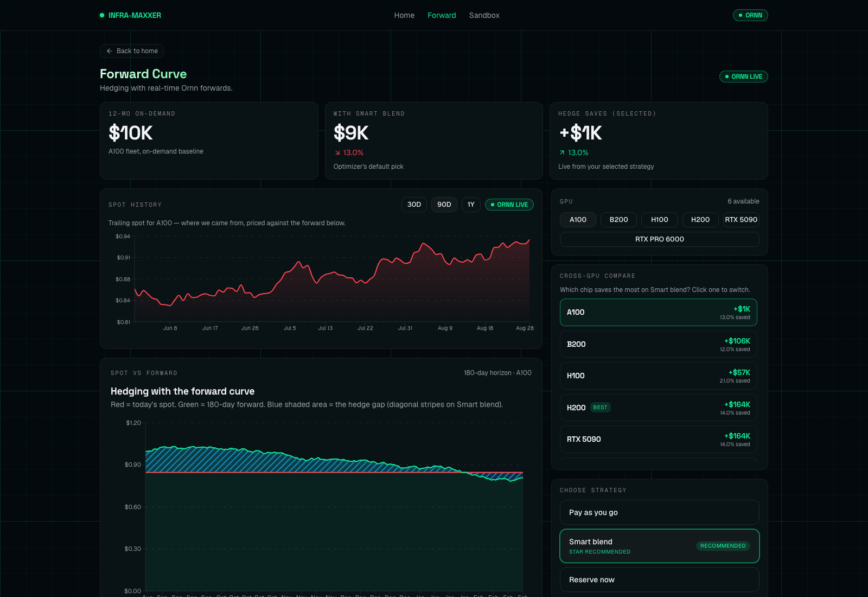The width and height of the screenshot is (868, 597).
Task: Click the Forward Curve page title
Action: [x=143, y=74]
